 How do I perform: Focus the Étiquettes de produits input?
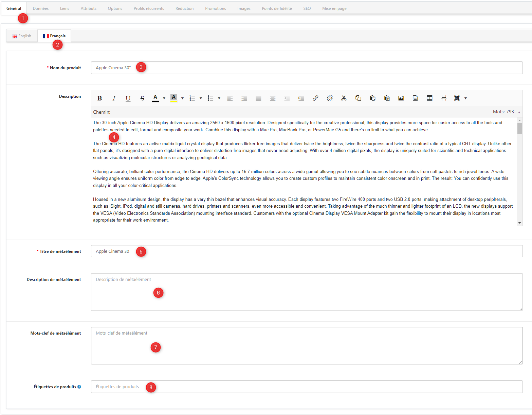[307, 387]
